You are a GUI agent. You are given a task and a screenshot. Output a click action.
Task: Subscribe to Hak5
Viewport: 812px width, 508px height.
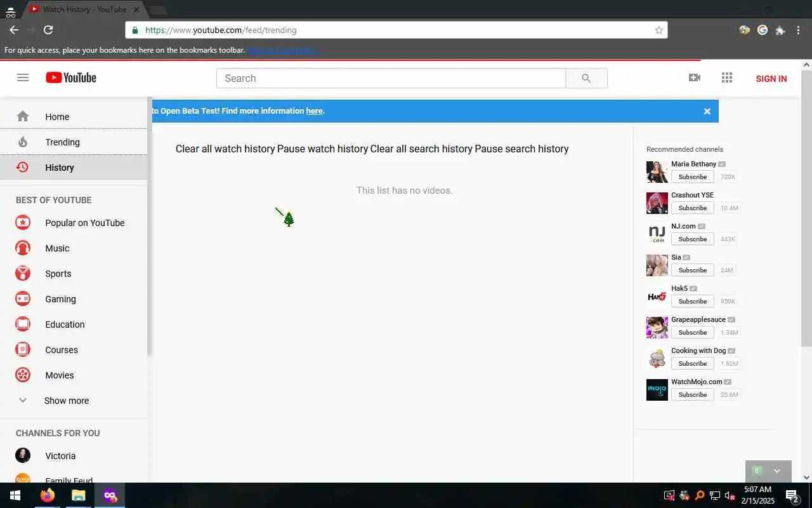point(692,302)
